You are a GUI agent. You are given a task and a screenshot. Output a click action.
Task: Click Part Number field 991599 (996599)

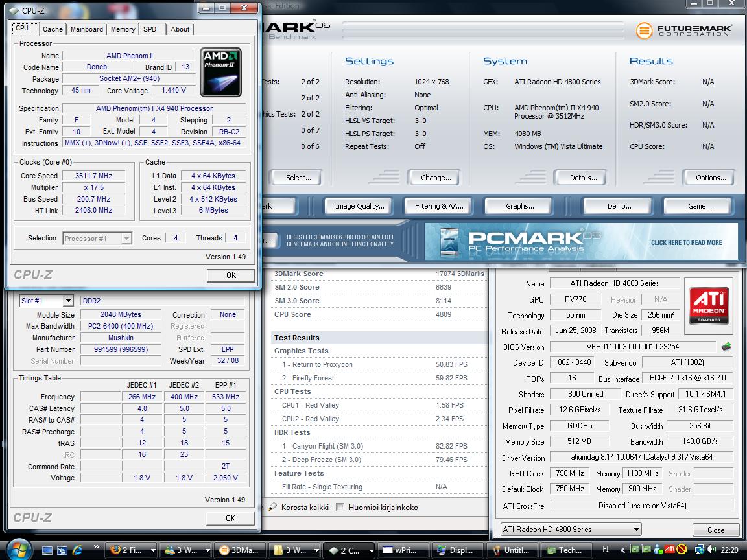pyautogui.click(x=121, y=349)
